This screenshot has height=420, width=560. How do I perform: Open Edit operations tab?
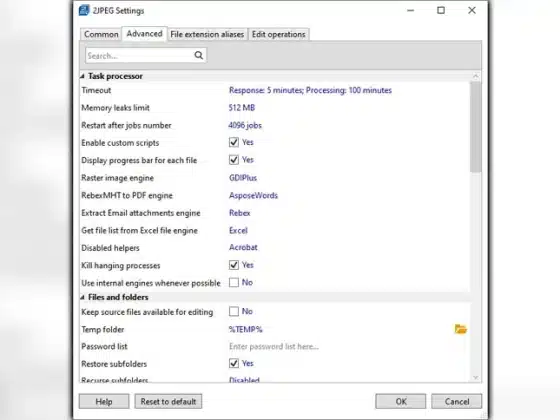coord(279,34)
